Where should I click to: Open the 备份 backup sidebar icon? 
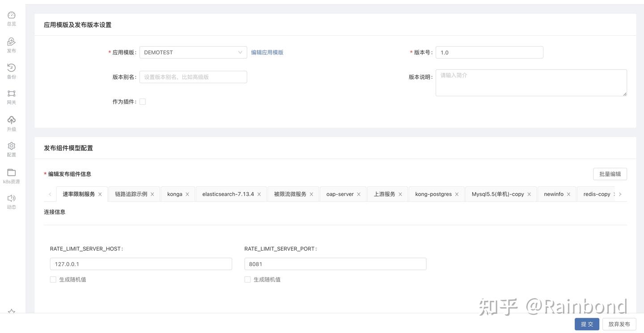coord(12,68)
